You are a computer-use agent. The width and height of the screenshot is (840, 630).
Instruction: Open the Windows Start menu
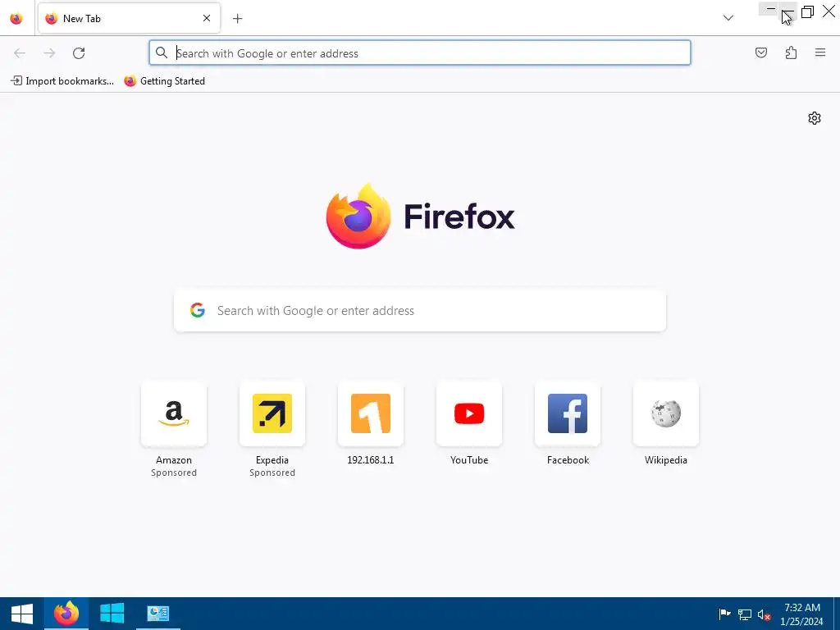(22, 614)
